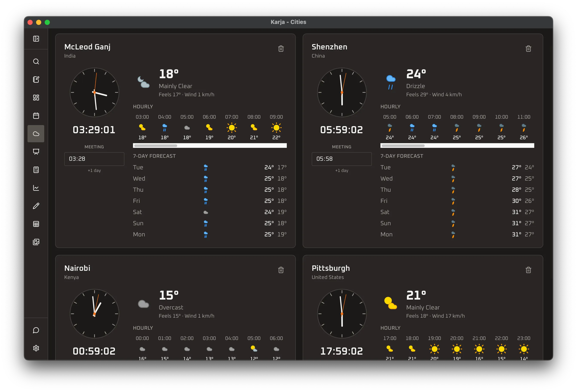Click Shenzhen '+1 day' label

point(342,171)
